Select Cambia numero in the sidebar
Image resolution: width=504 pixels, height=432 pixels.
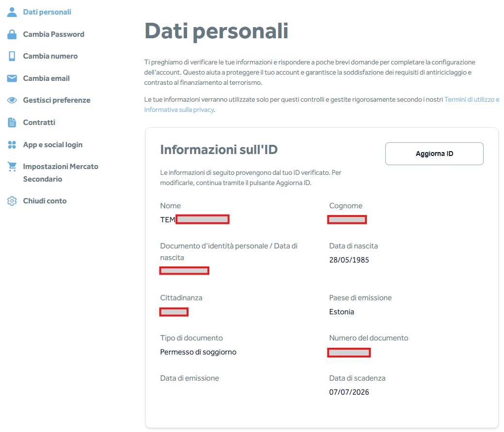[x=50, y=56]
